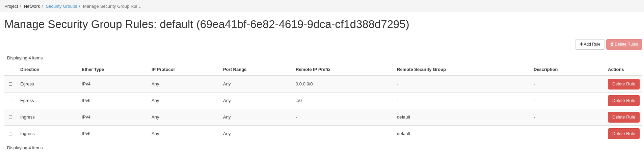Click the trash icon on Delete Rules
This screenshot has height=155, width=644.
[612, 44]
